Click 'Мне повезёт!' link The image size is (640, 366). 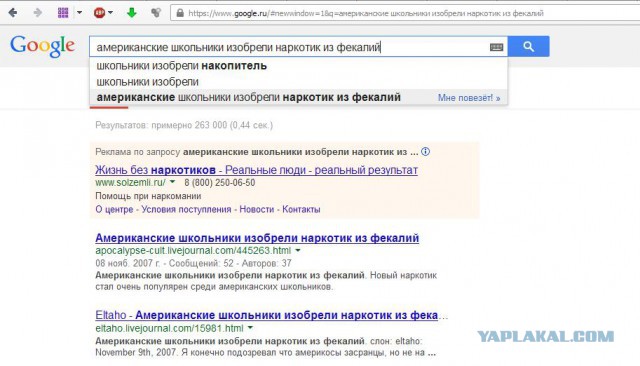click(469, 98)
